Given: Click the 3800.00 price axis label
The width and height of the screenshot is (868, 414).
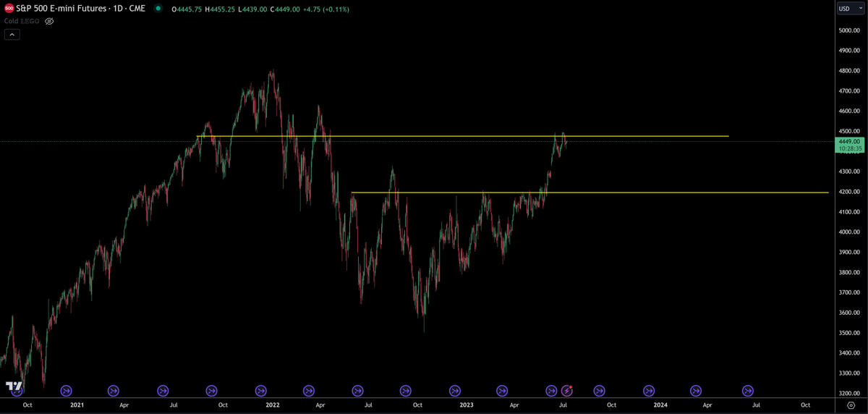Looking at the screenshot, I should (x=849, y=273).
